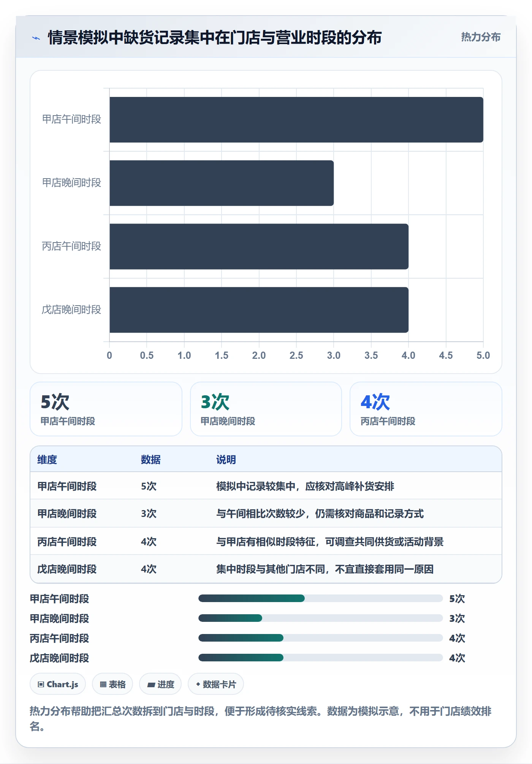The height and width of the screenshot is (764, 532).
Task: Click the chart bar for 甲店午间时段
Action: click(x=296, y=120)
